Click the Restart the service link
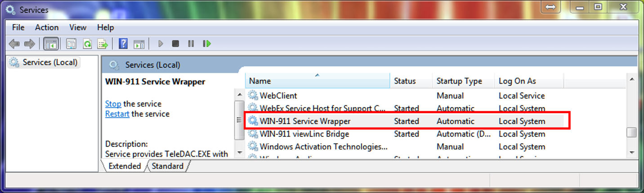Viewport: 644px width, 193px height. (117, 114)
